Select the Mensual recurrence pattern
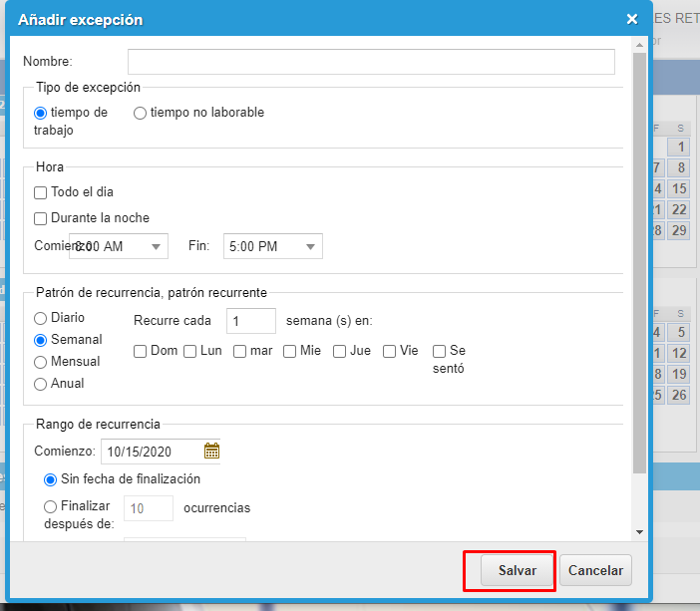Viewport: 700px width, 611px height. pyautogui.click(x=41, y=362)
